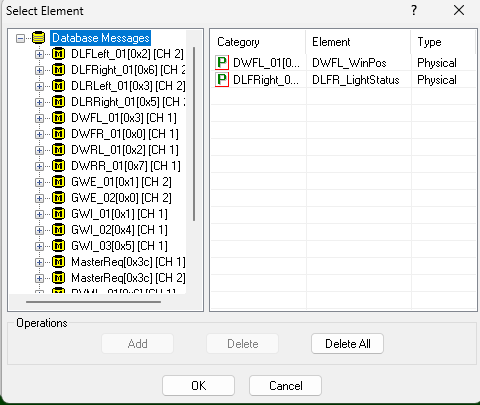The height and width of the screenshot is (405, 480).
Task: Select the DWFL_WinPos element cell
Action: 349,63
